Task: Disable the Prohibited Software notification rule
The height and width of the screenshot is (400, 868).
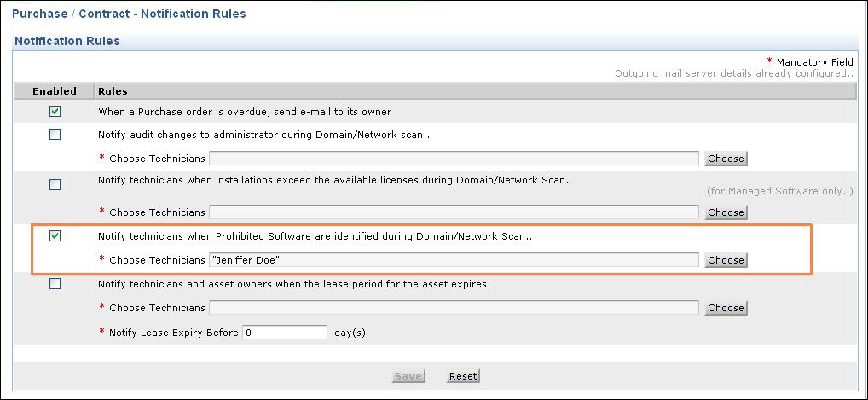Action: 55,236
